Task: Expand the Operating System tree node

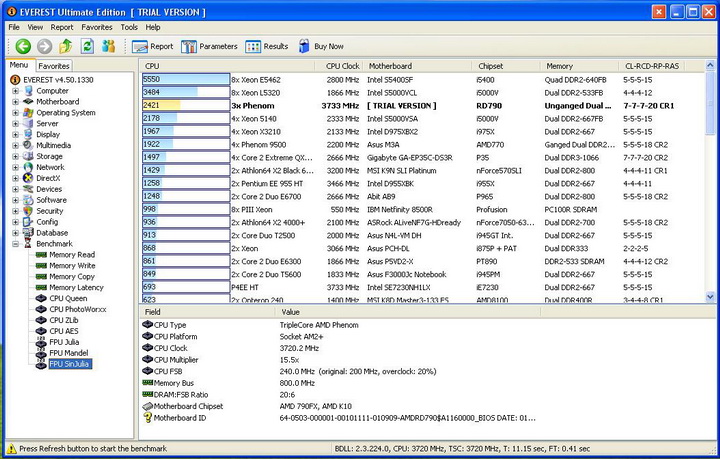Action: click(15, 113)
